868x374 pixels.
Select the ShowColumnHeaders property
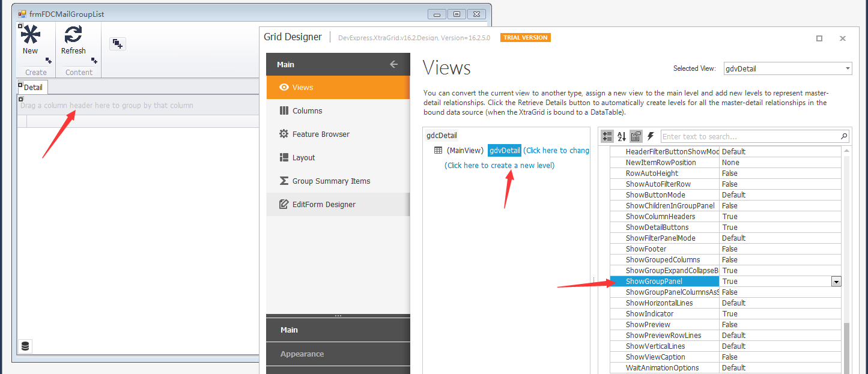tap(725, 216)
